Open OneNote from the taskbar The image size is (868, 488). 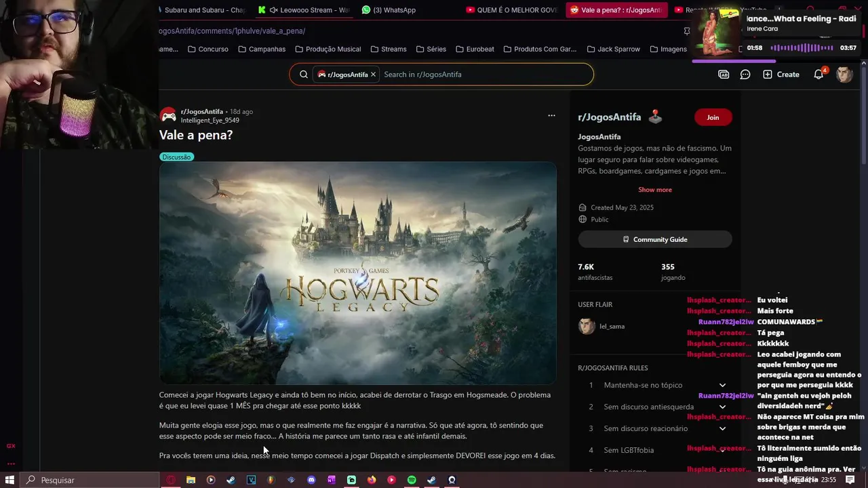click(332, 480)
